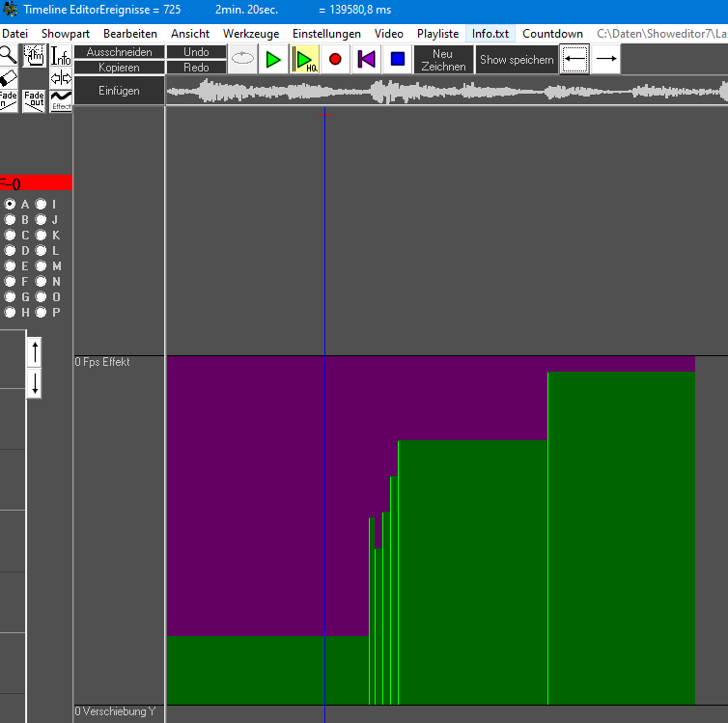Click the down arrow track stepper

coord(35,383)
